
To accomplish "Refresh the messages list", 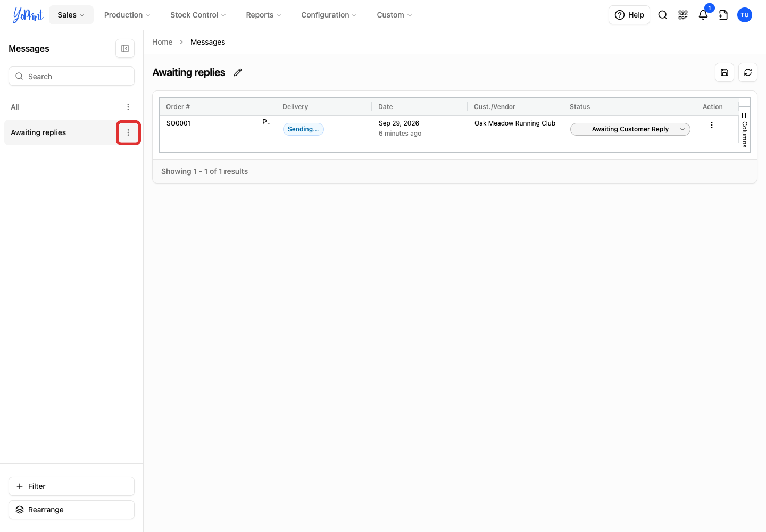I will point(748,72).
